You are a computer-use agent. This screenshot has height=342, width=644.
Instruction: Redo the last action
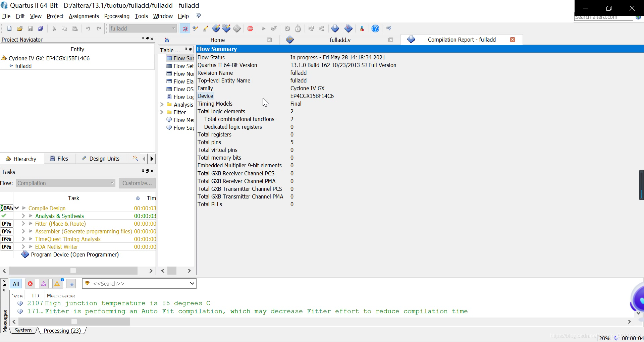pos(99,28)
